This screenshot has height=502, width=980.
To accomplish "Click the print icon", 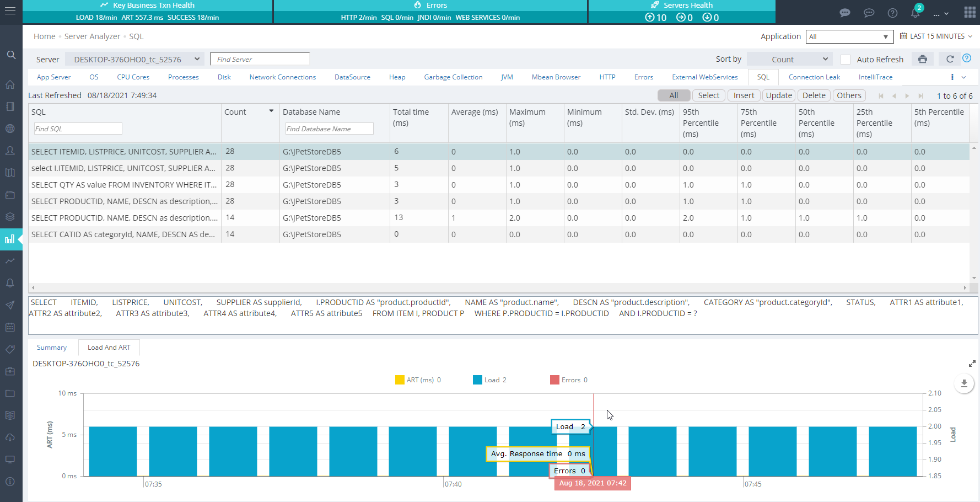I will pos(923,59).
